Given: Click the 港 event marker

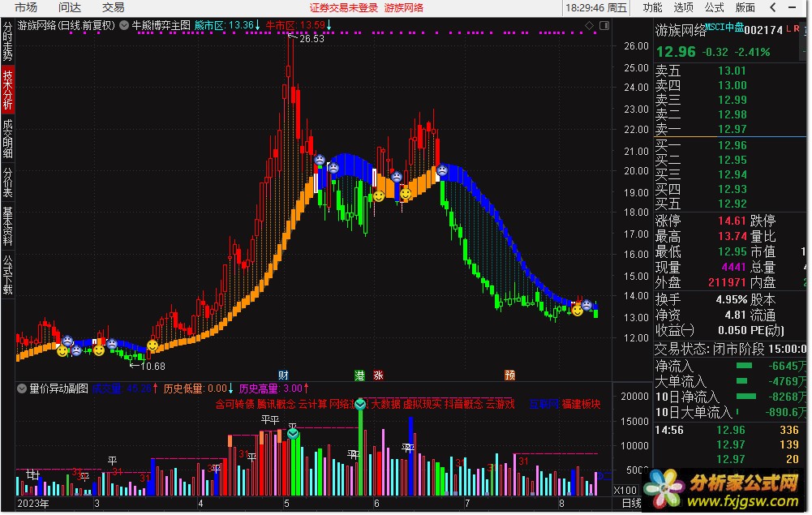Looking at the screenshot, I should point(360,376).
